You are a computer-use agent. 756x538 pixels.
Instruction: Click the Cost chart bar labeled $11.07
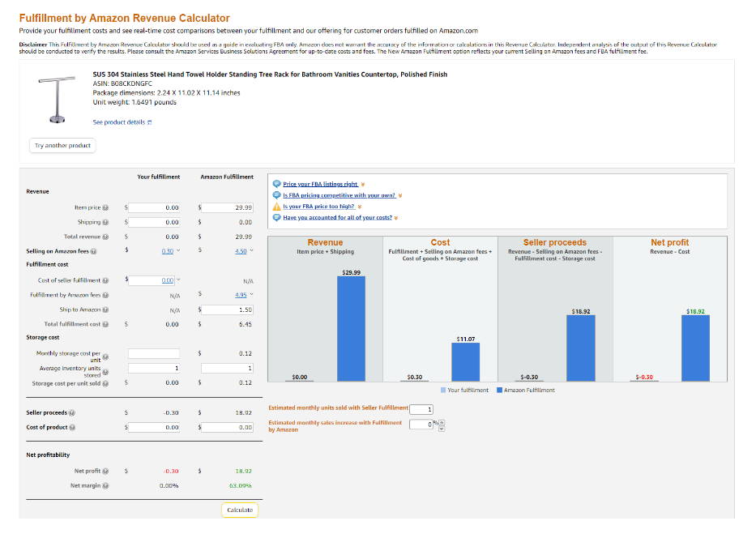pos(466,362)
